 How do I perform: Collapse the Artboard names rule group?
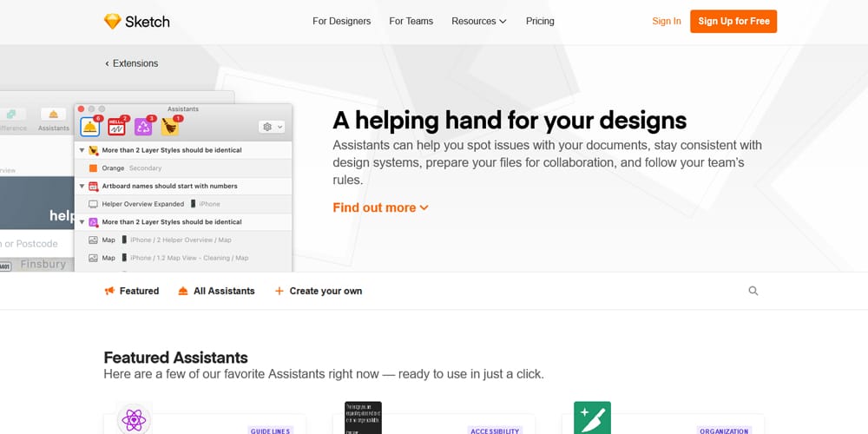[x=82, y=186]
